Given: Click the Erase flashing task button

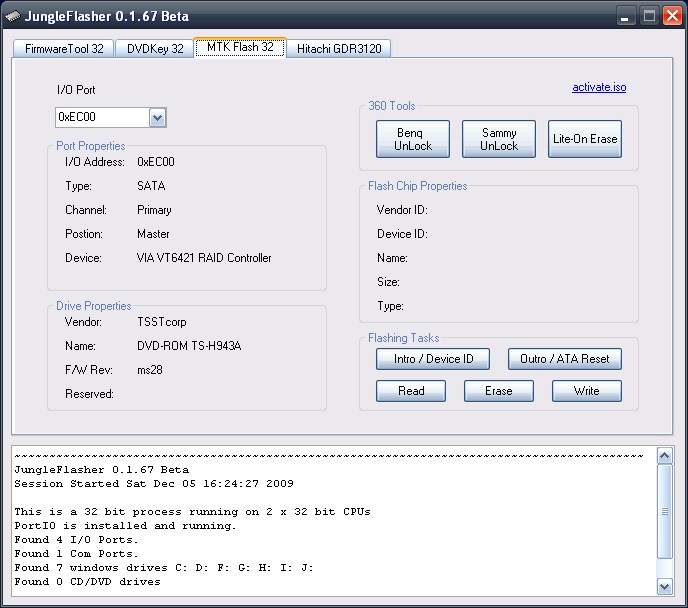Looking at the screenshot, I should coord(498,391).
